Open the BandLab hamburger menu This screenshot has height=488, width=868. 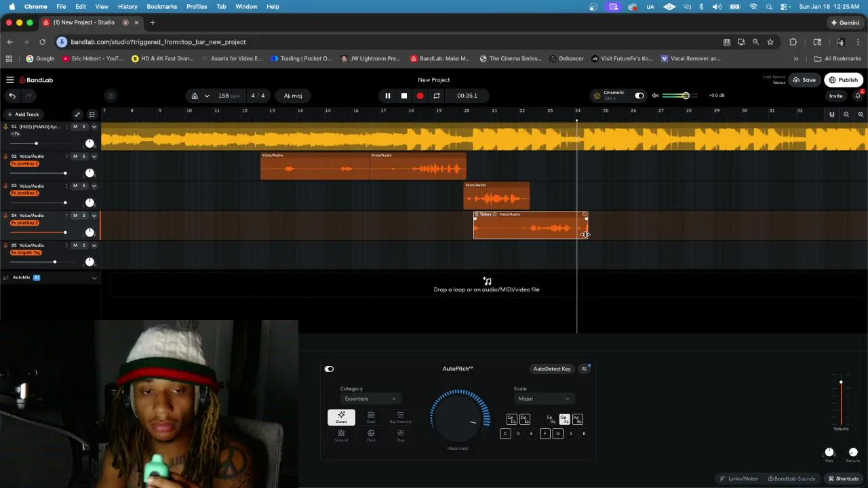(x=10, y=80)
